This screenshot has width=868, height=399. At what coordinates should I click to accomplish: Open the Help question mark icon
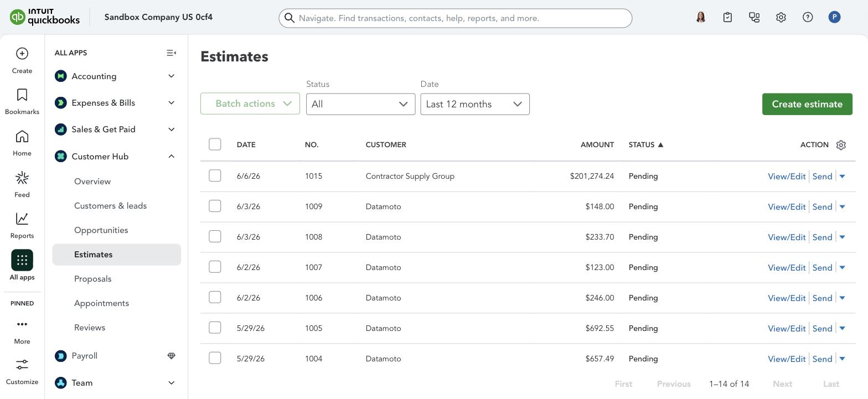pyautogui.click(x=808, y=17)
